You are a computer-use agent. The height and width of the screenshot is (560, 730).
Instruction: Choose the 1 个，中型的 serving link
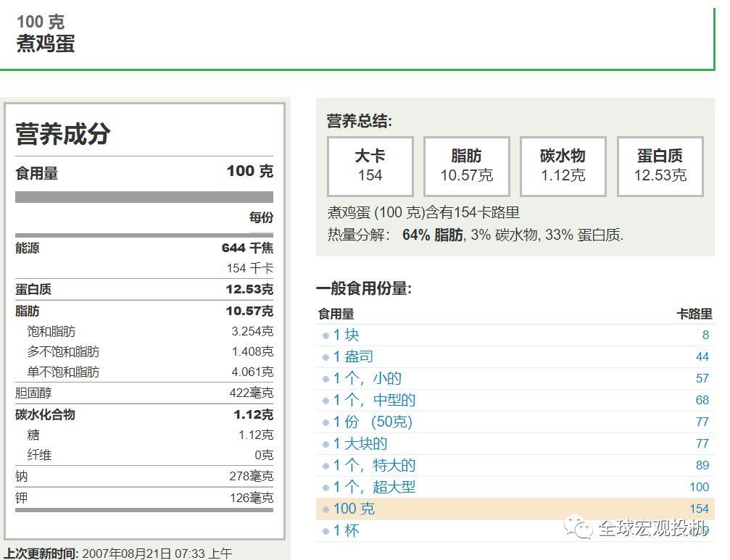374,400
